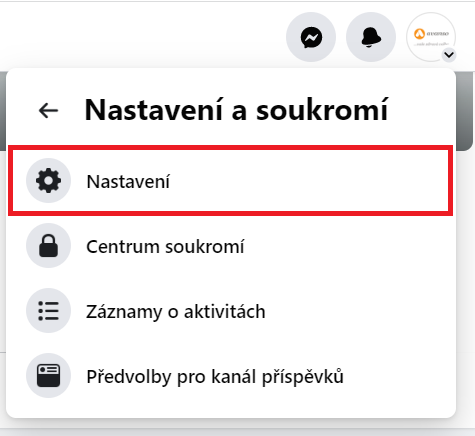475x436 pixels.
Task: Select the Nastavení menu entry text
Action: (x=128, y=182)
